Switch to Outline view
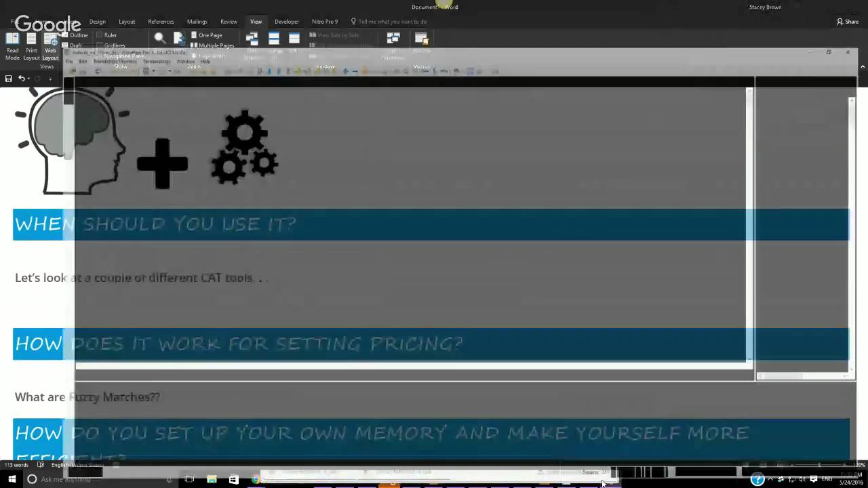The height and width of the screenshot is (488, 868). [75, 35]
